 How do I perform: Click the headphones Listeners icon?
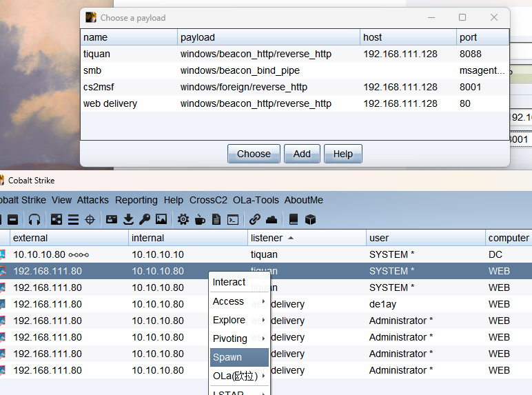coord(34,219)
